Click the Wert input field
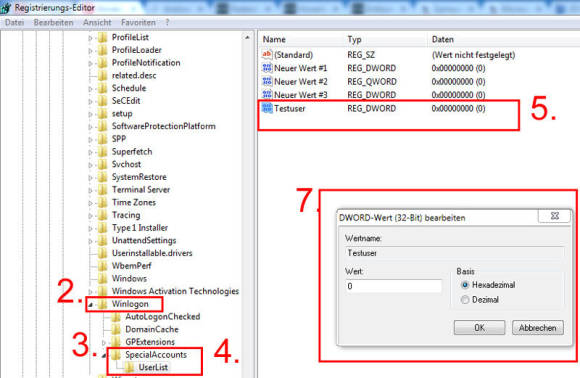Viewport: 580px width, 378px height. 394,286
